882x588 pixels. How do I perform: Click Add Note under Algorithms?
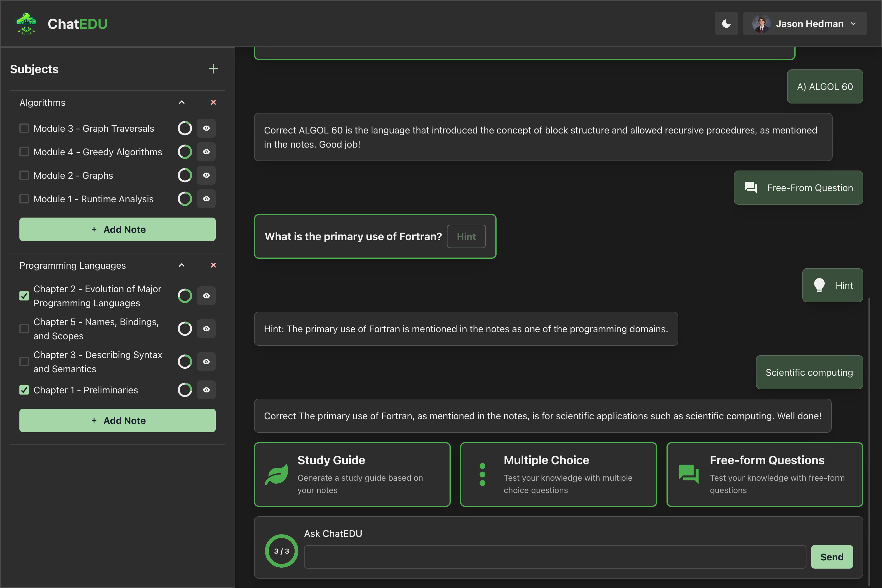click(117, 230)
